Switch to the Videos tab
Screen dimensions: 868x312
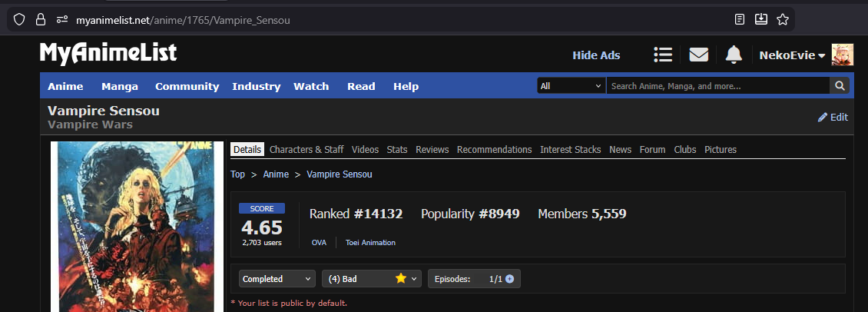[366, 150]
